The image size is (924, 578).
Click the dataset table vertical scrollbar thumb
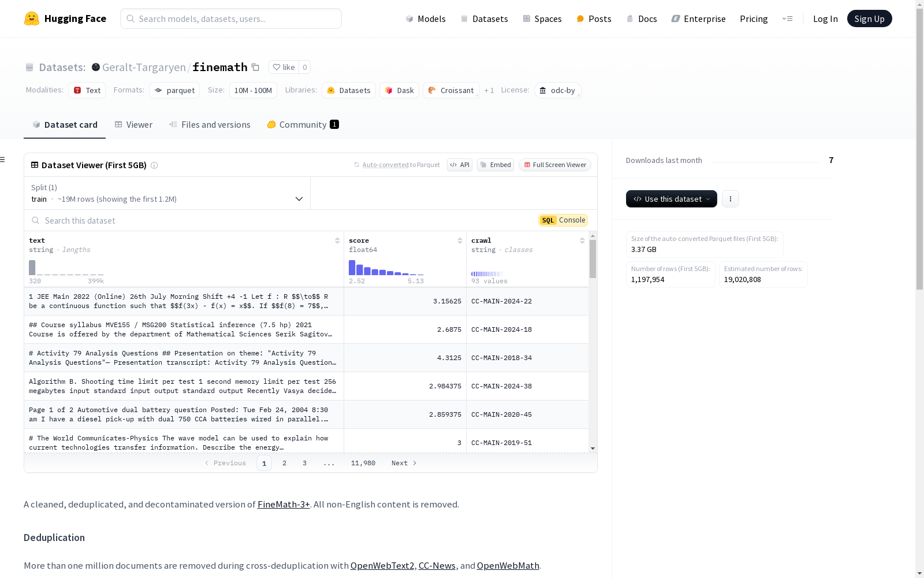pyautogui.click(x=593, y=259)
